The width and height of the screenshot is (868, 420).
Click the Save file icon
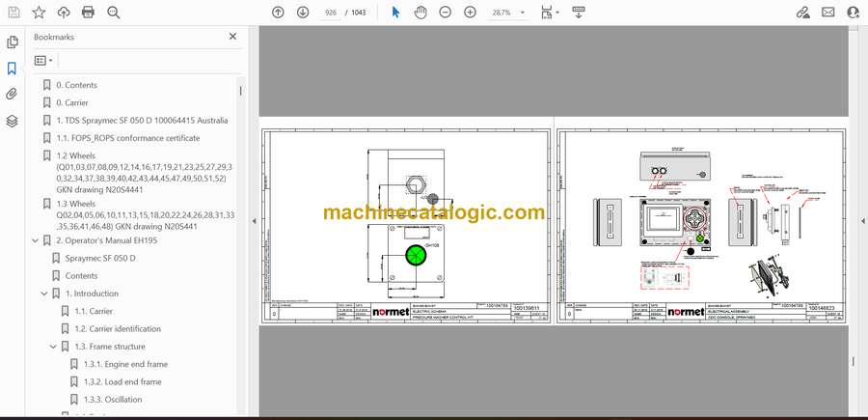click(14, 13)
